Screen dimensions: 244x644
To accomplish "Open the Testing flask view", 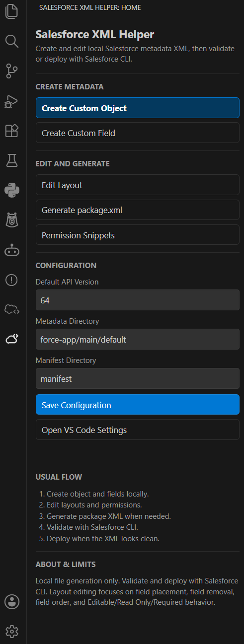I will [11, 160].
